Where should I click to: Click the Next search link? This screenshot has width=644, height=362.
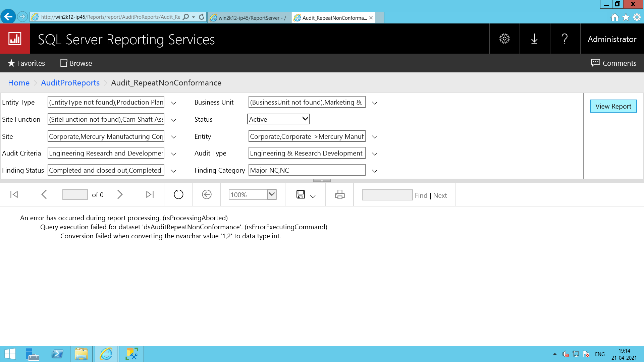coord(440,195)
